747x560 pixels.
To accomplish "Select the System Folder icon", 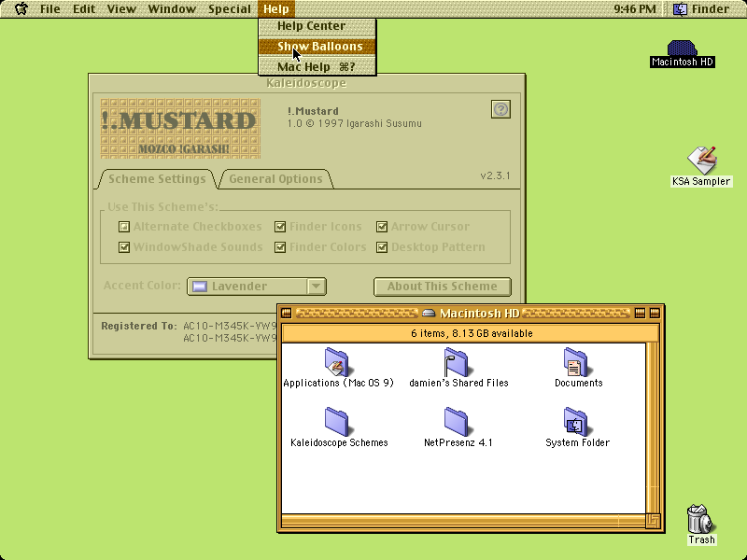I will click(576, 422).
